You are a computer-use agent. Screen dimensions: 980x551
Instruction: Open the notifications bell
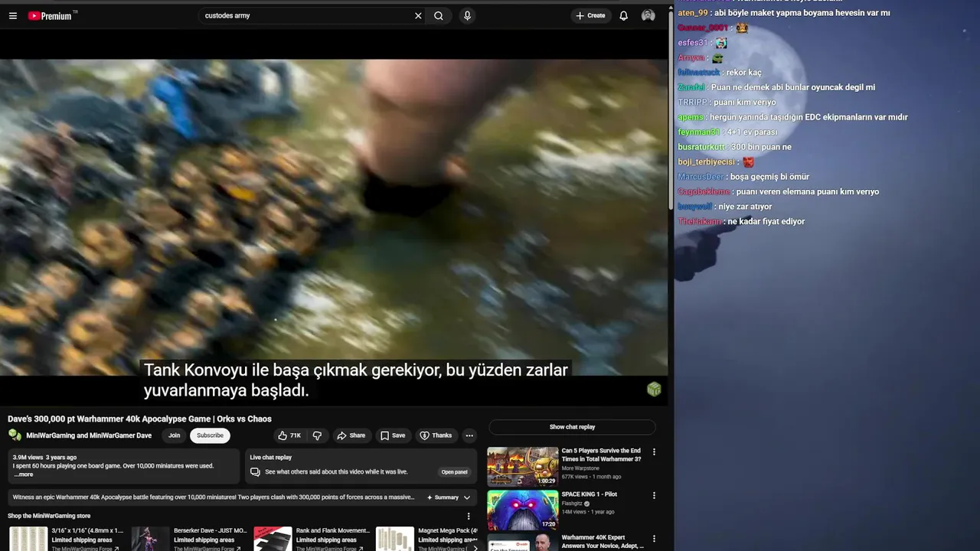tap(623, 15)
